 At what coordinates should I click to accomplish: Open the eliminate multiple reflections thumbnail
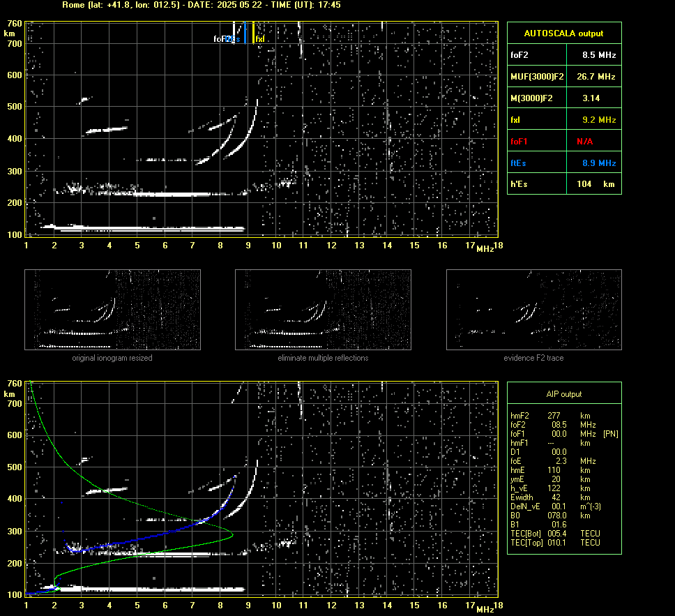[x=323, y=310]
